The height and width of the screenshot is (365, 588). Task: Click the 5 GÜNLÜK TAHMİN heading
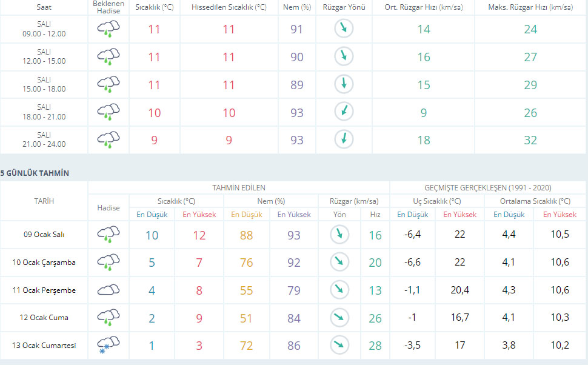(x=35, y=173)
